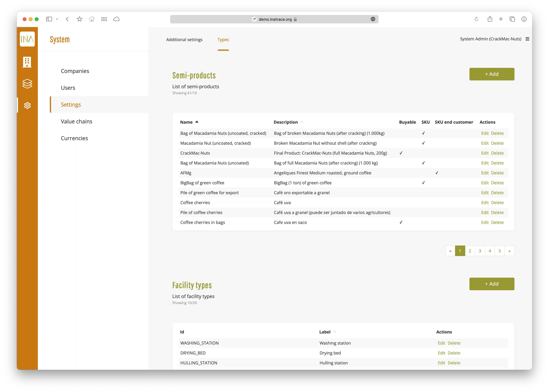Click Add button for Facility types
Image resolution: width=549 pixels, height=392 pixels.
pos(492,284)
